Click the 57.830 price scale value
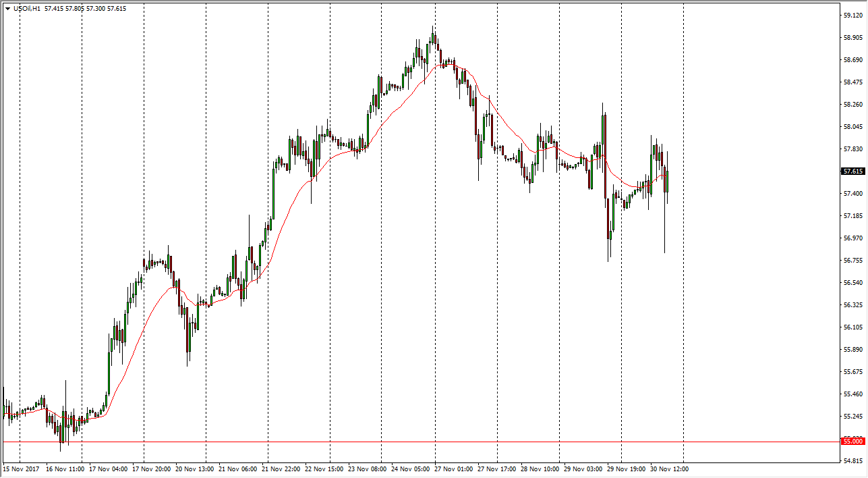Image resolution: width=868 pixels, height=478 pixels. click(x=852, y=149)
